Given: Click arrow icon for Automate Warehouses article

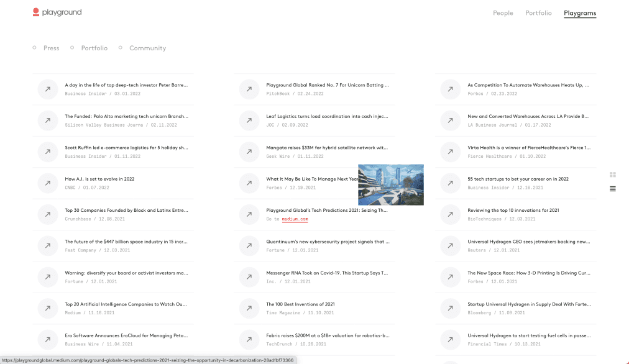Looking at the screenshot, I should 451,89.
